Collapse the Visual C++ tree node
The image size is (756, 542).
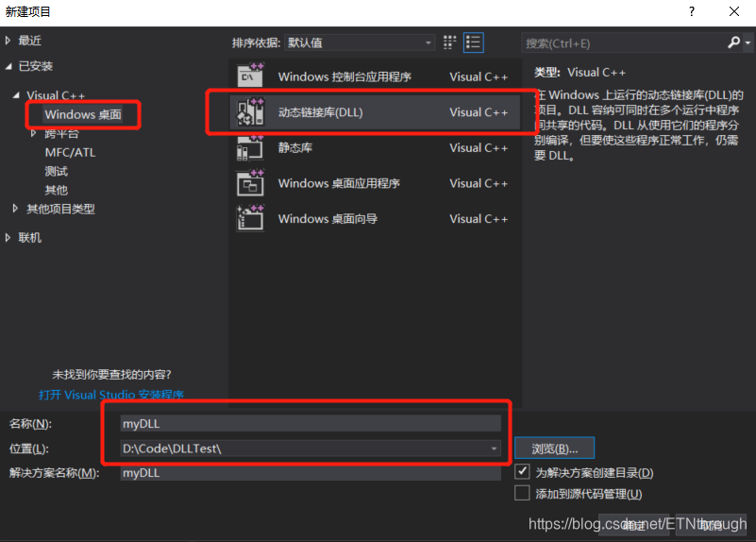click(16, 95)
